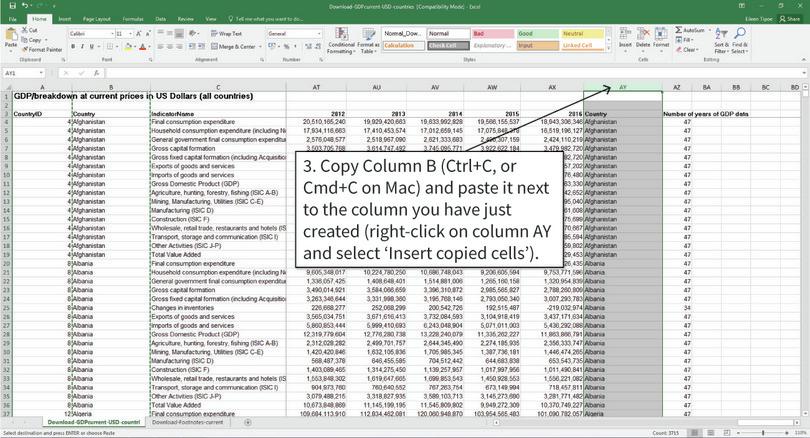This screenshot has width=810, height=438.
Task: Open Alignment dialog launcher
Action: click(x=262, y=60)
